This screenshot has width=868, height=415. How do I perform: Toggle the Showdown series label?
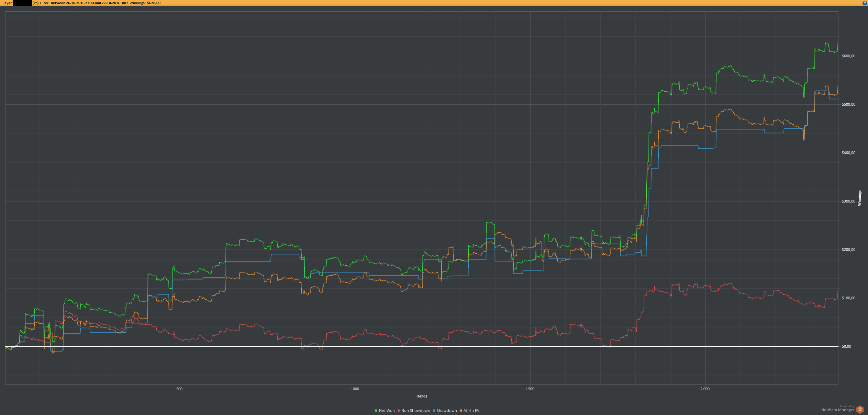(x=446, y=411)
